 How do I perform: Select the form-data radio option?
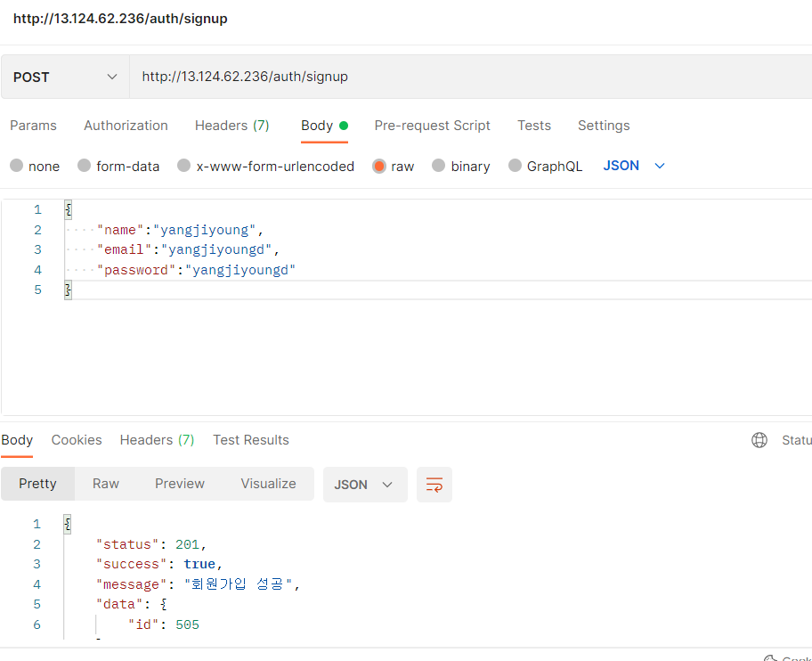point(84,166)
